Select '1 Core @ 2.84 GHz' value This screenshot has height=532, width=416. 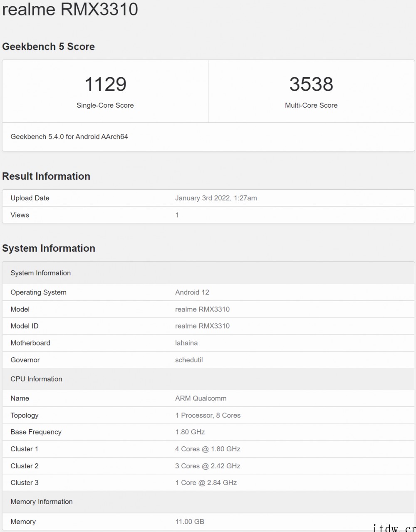(206, 483)
